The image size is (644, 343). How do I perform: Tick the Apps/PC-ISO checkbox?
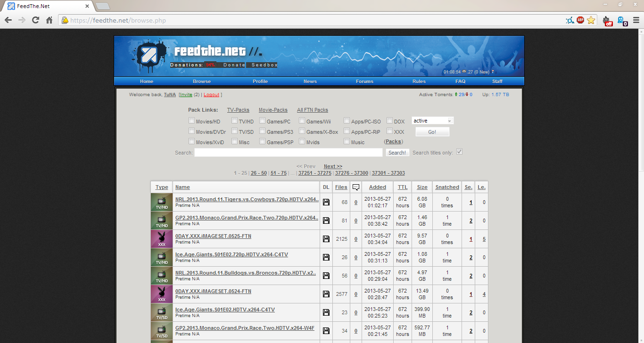pyautogui.click(x=347, y=121)
